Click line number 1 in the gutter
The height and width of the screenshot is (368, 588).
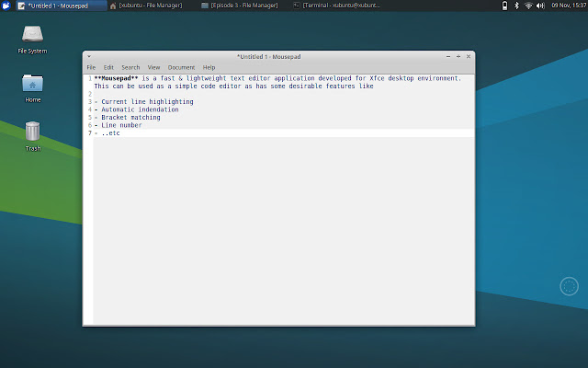90,78
